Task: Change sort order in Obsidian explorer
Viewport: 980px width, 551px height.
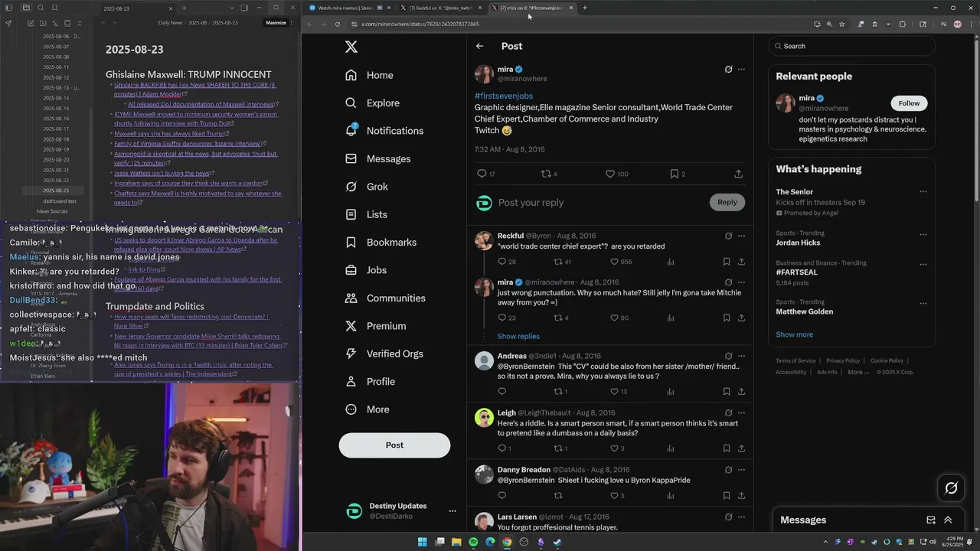Action: coord(55,23)
